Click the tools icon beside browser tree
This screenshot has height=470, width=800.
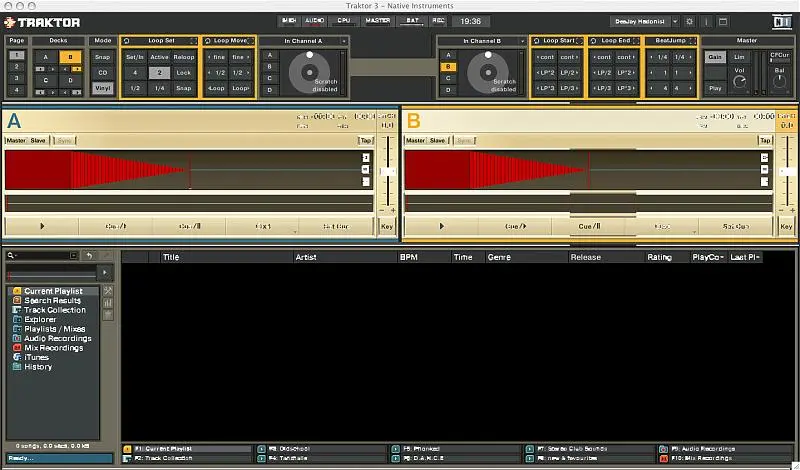click(108, 291)
